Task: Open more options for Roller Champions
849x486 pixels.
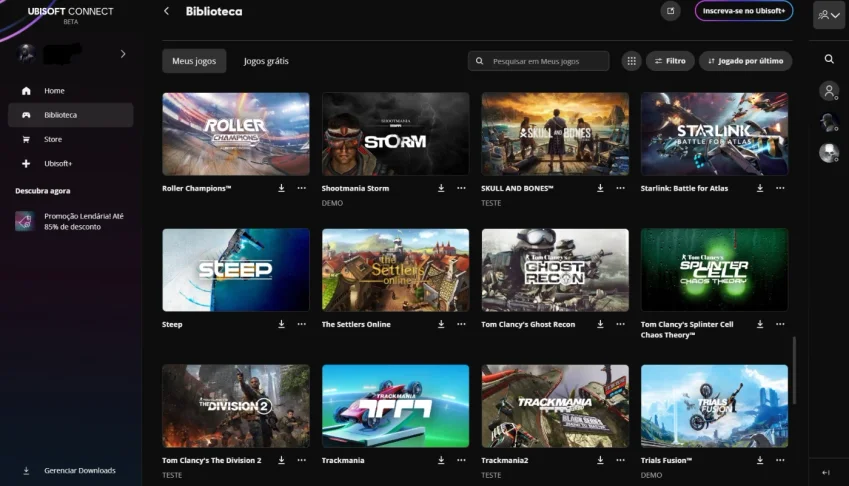Action: 302,188
